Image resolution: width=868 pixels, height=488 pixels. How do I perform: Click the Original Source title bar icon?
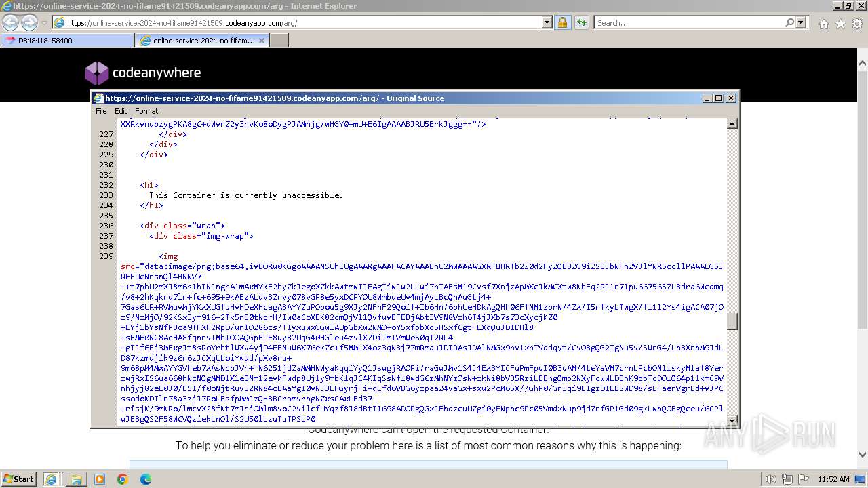pyautogui.click(x=98, y=98)
